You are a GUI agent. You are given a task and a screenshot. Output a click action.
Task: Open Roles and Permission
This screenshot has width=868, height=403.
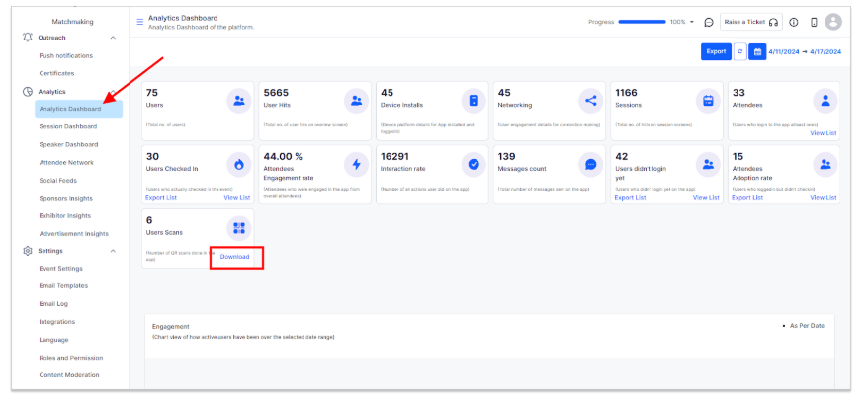coord(71,358)
